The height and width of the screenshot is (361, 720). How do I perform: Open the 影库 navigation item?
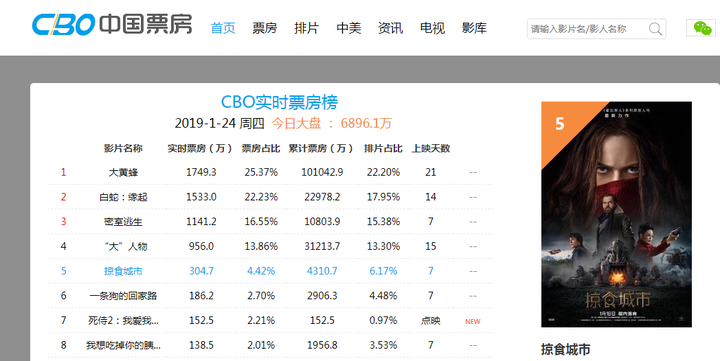click(474, 28)
